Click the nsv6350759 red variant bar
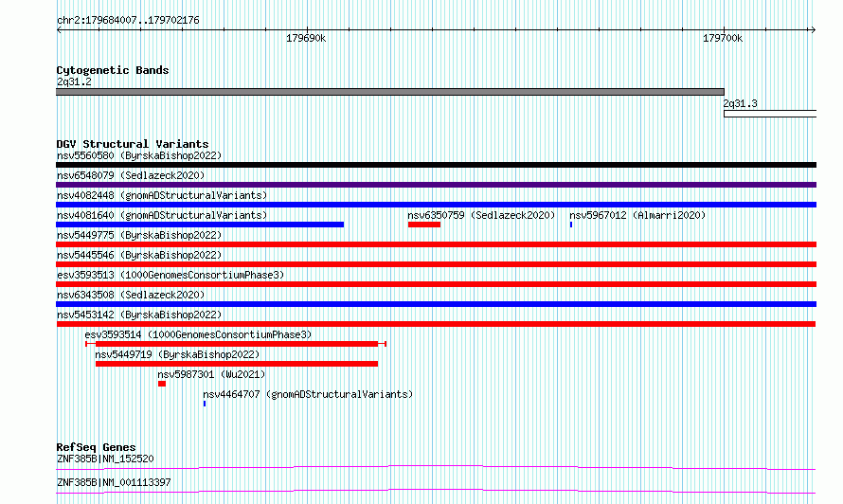The image size is (843, 504). pyautogui.click(x=424, y=225)
